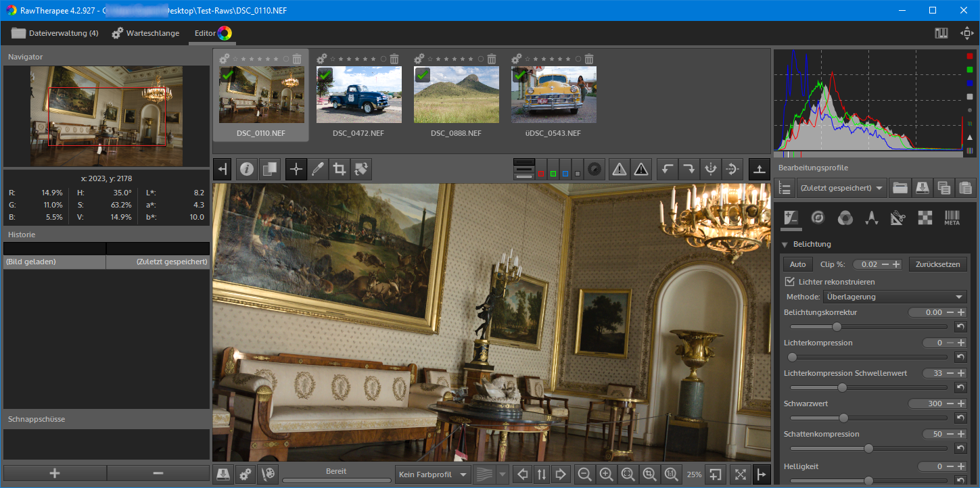Click the Auto exposure button
Screen dimensions: 980x488
(x=797, y=264)
